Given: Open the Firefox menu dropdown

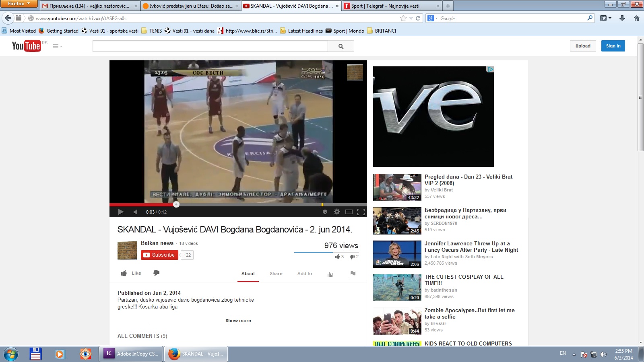Looking at the screenshot, I should pos(19,4).
